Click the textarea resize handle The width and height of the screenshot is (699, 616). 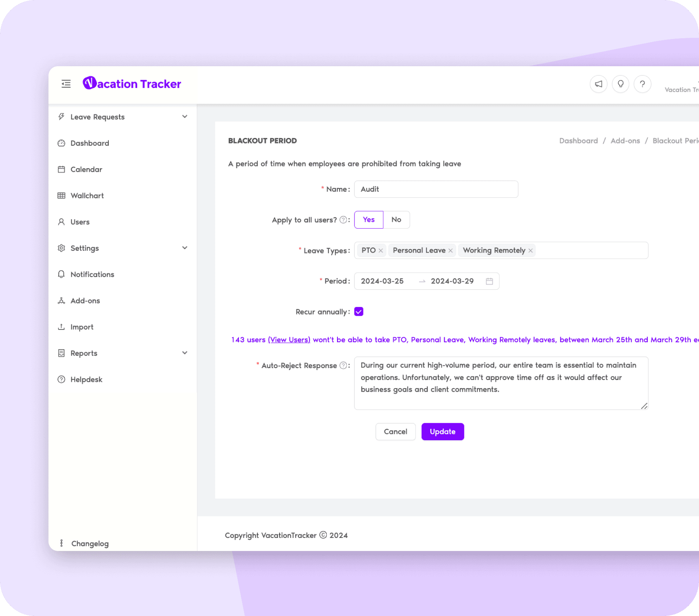pos(644,406)
